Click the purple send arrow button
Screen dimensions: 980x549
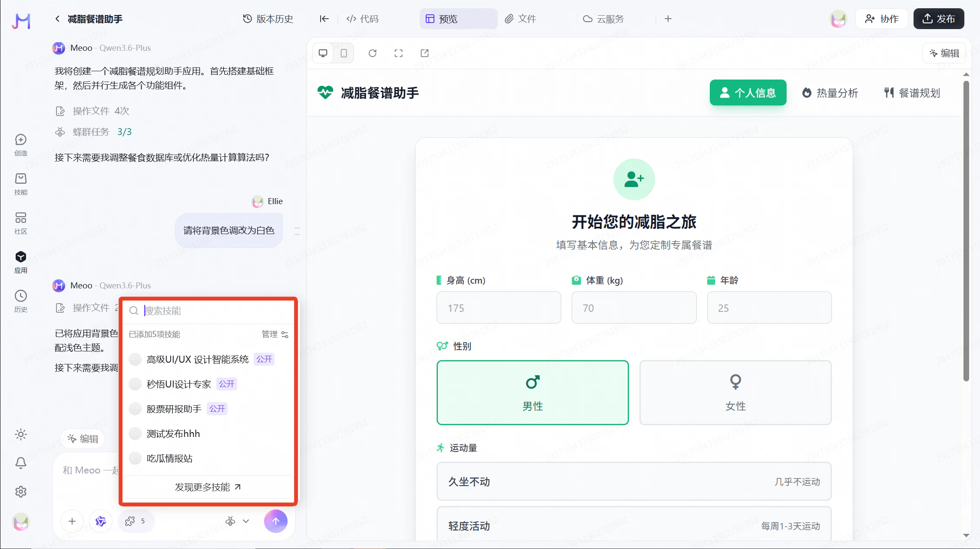[x=275, y=521]
